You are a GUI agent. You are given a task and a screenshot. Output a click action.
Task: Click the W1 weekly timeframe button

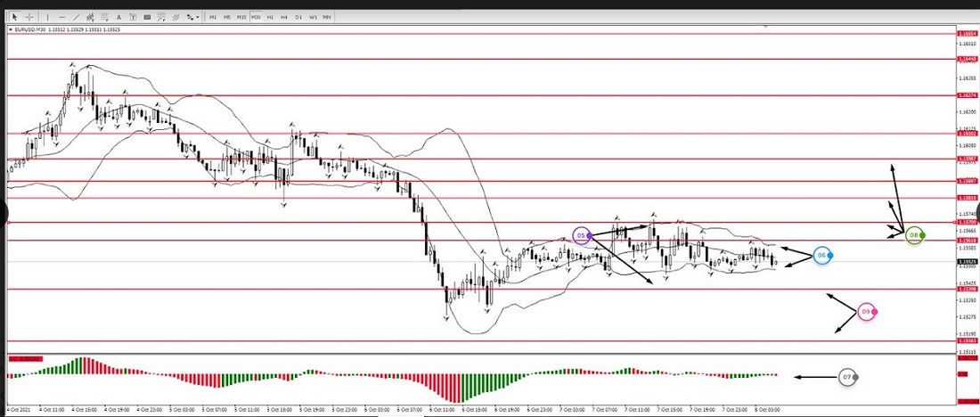pos(313,17)
